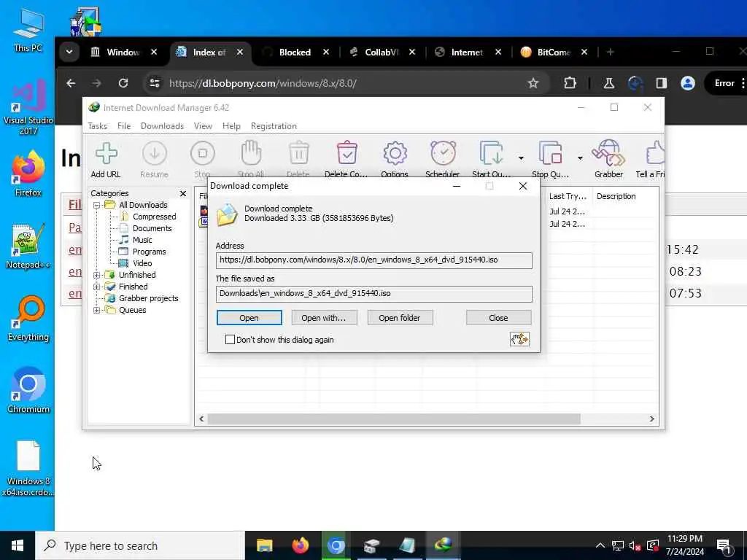Image resolution: width=747 pixels, height=560 pixels.
Task: Click the horizontal scrollbar in download list
Action: pos(394,419)
